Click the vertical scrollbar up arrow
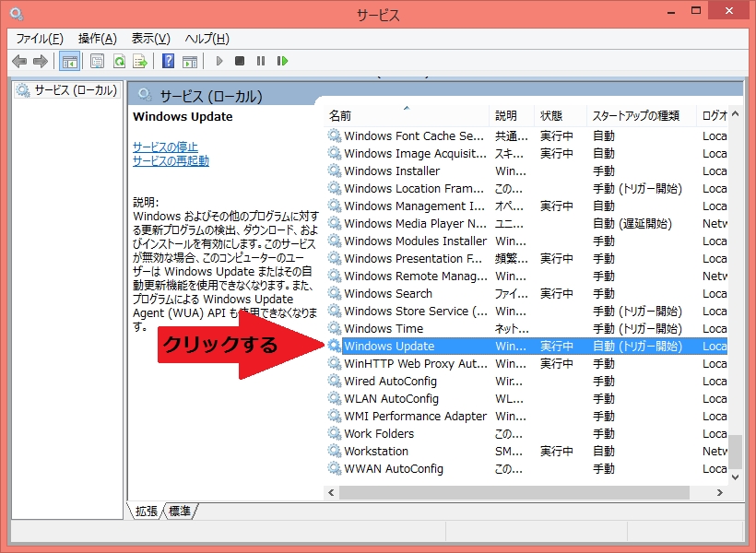 pos(736,114)
